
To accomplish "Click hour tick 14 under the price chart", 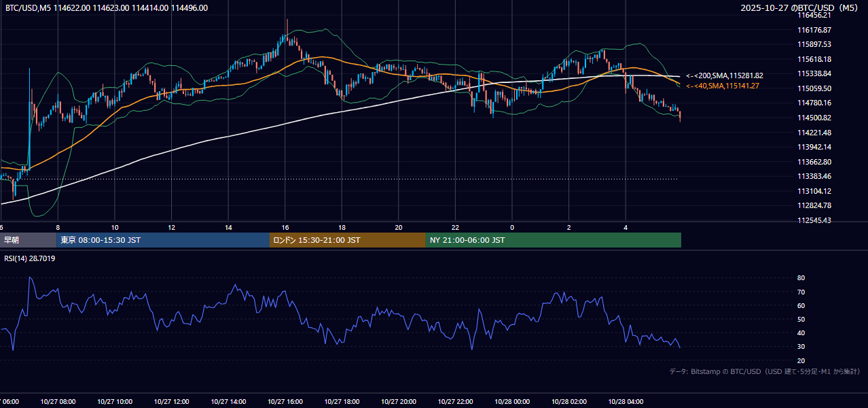I will 228,227.
